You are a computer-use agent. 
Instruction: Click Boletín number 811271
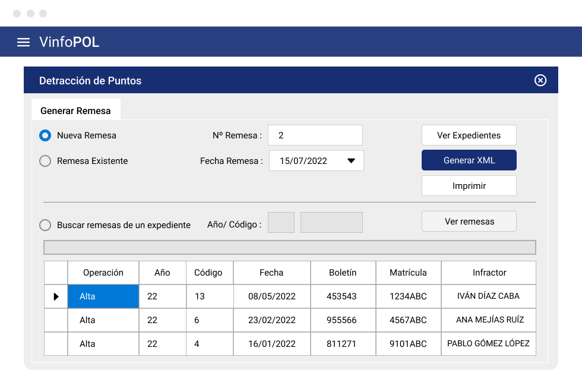pyautogui.click(x=343, y=344)
